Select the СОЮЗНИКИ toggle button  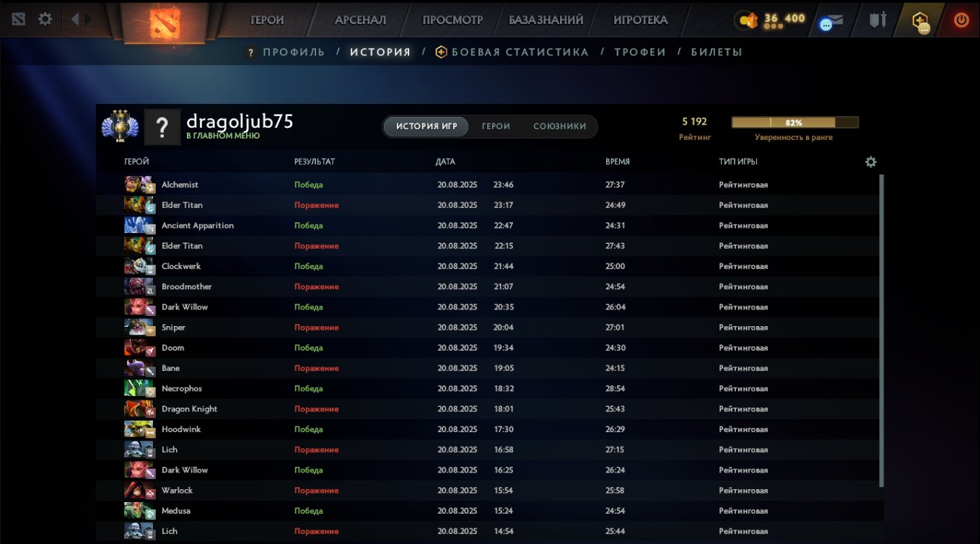point(559,126)
